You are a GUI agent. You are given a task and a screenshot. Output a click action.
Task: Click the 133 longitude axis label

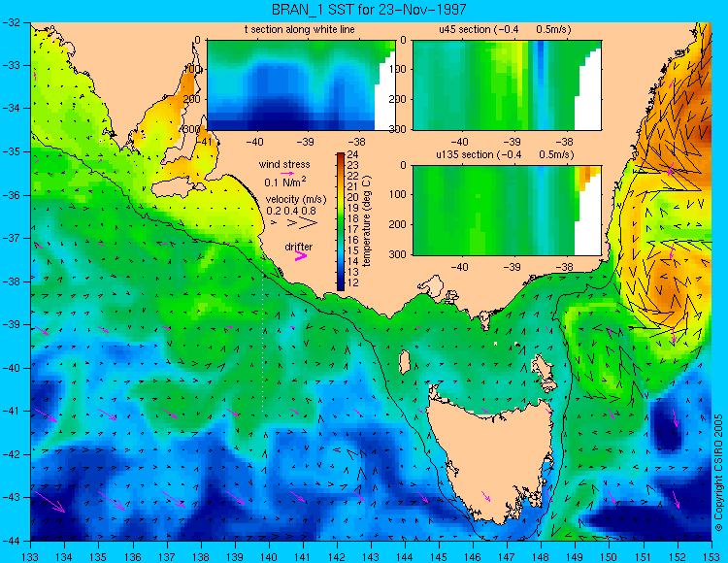click(31, 556)
